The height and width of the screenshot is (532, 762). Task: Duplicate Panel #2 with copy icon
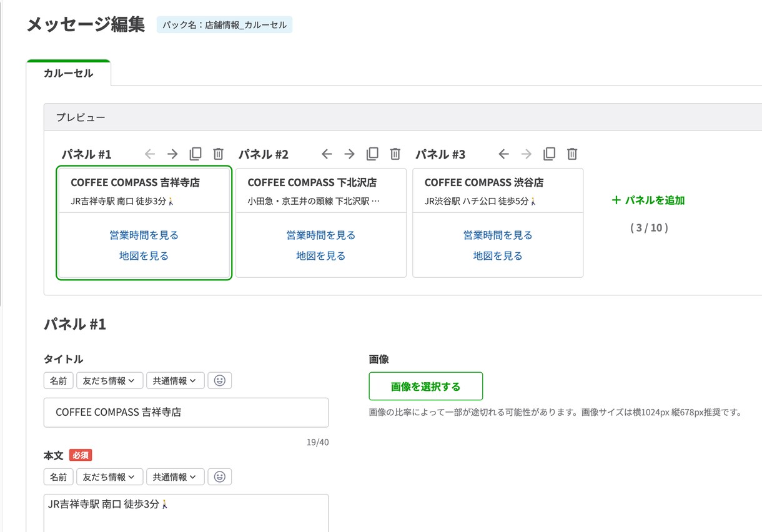click(x=372, y=154)
